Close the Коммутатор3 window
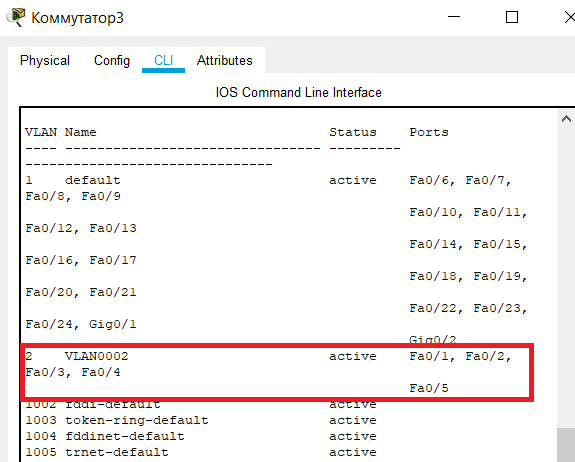Viewport: 575px width, 462px height. [569, 17]
